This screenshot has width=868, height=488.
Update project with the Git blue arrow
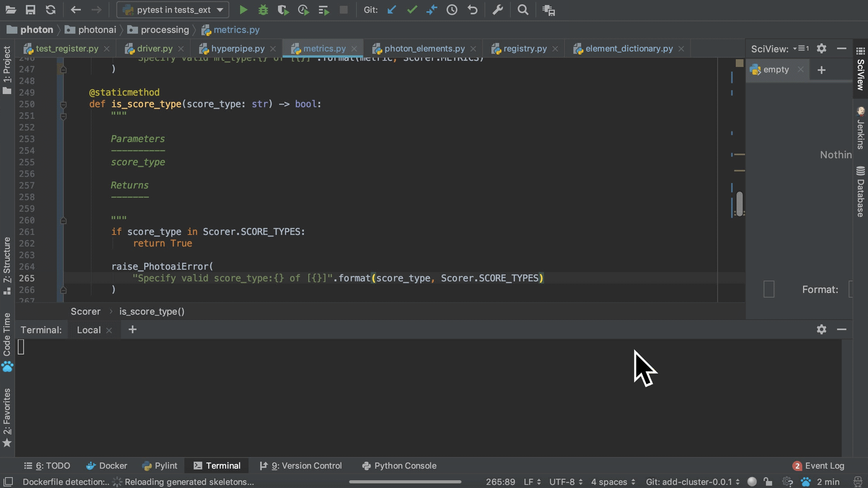coord(392,10)
